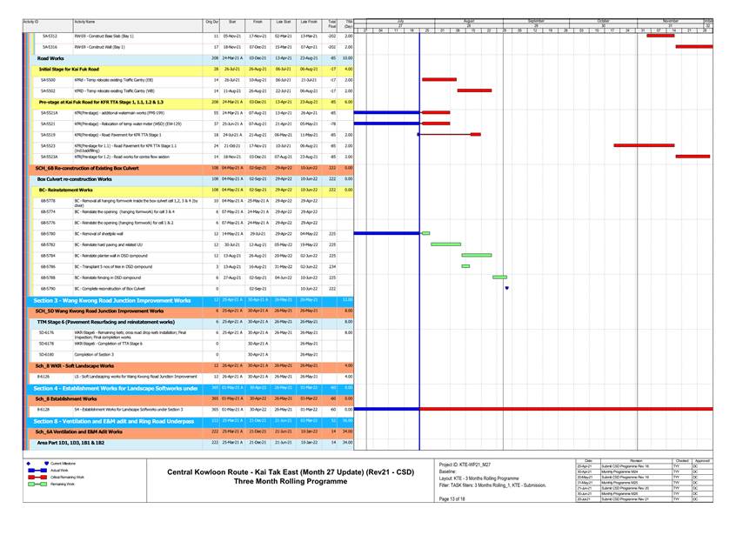Select the green bar for 6B-5780 sheetpile wall
The image size is (756, 535).
click(x=425, y=233)
